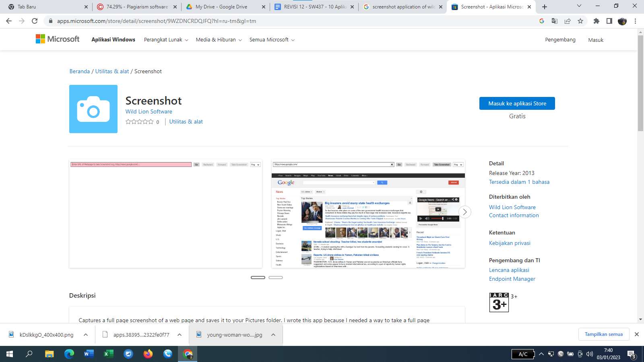Open Excel from the taskbar
644x362 pixels.
(x=109, y=354)
